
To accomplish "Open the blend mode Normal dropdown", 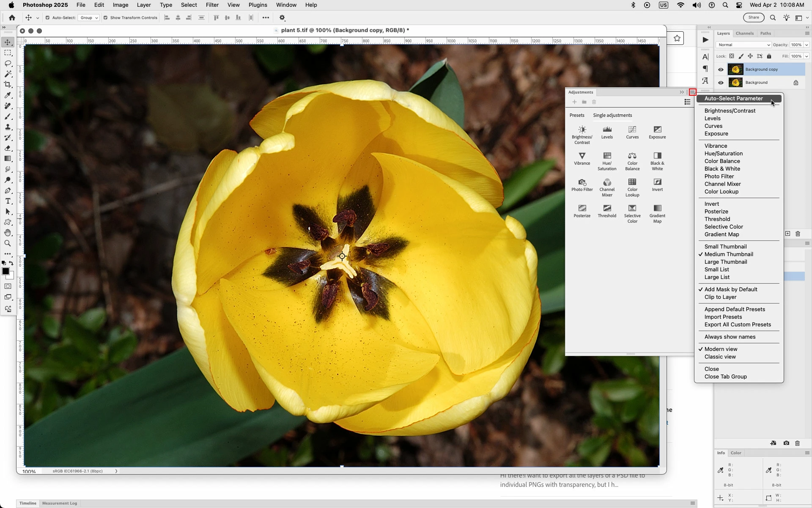I will (743, 45).
